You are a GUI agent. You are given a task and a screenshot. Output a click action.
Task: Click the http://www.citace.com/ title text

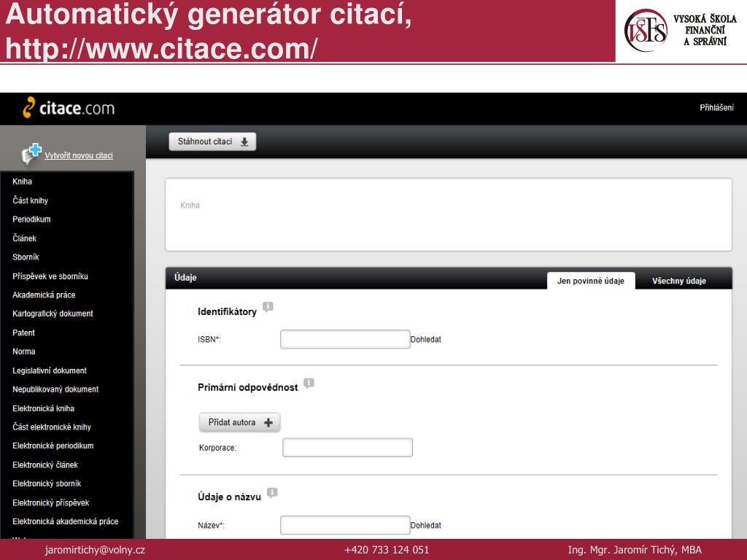(x=161, y=49)
